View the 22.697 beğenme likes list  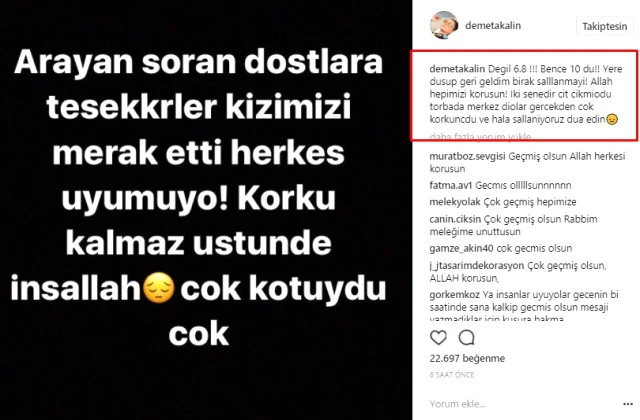pyautogui.click(x=467, y=358)
